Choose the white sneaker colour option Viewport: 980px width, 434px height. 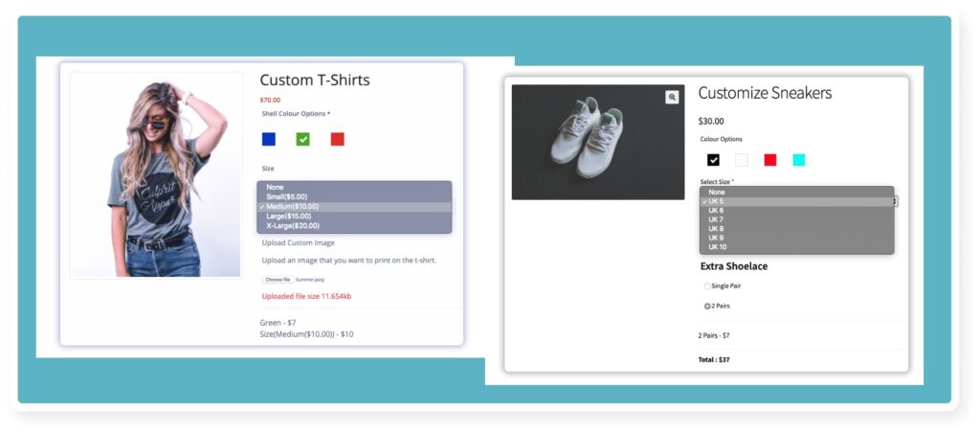coord(742,160)
